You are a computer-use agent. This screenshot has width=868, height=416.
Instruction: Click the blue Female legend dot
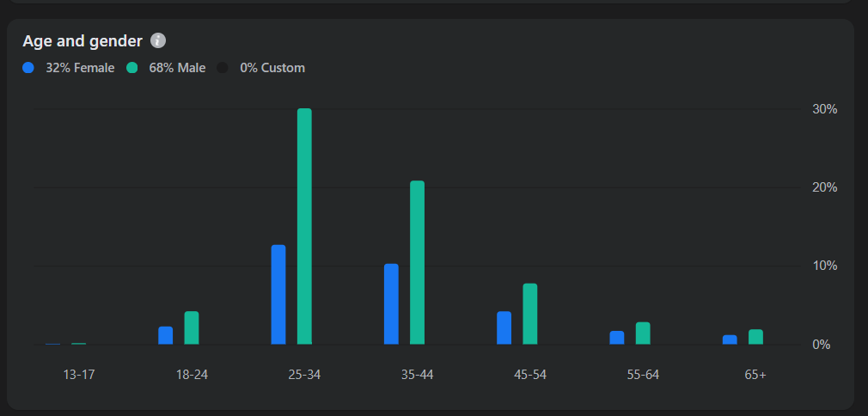click(x=28, y=68)
